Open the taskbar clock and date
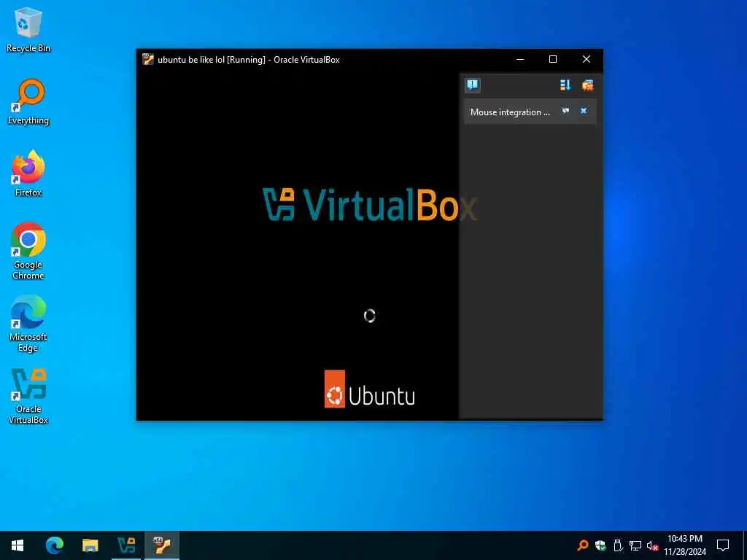Image resolution: width=747 pixels, height=560 pixels. (684, 545)
